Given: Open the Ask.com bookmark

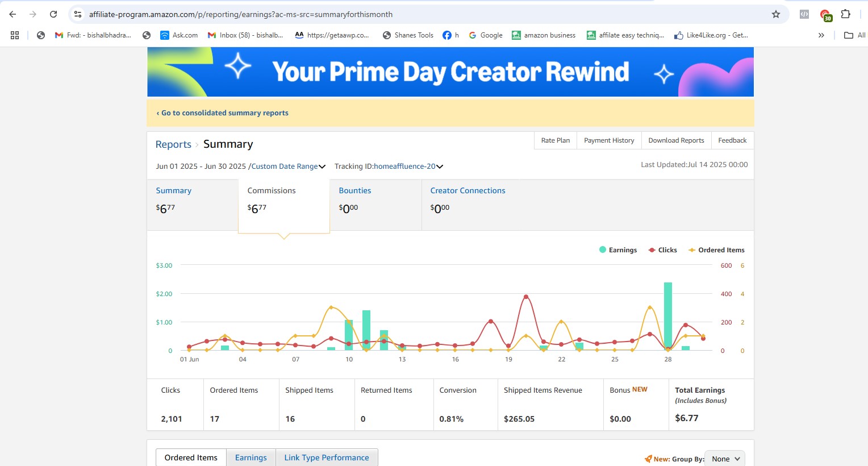Looking at the screenshot, I should pos(179,35).
